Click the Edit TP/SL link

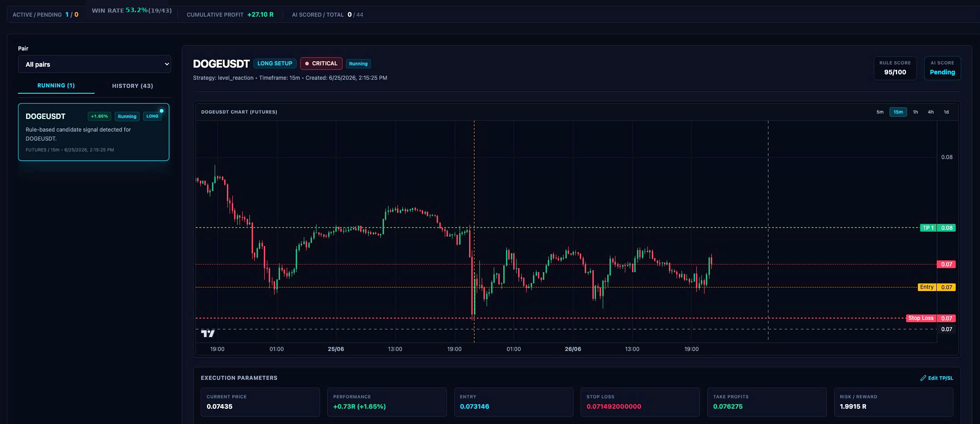pyautogui.click(x=937, y=378)
